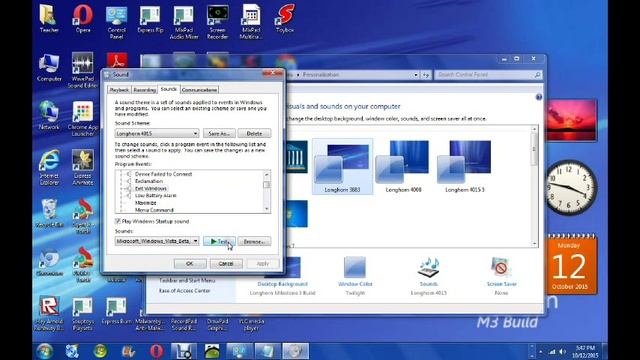This screenshot has width=640, height=360.
Task: Click the Opera icon in the taskbar
Action: point(157,351)
